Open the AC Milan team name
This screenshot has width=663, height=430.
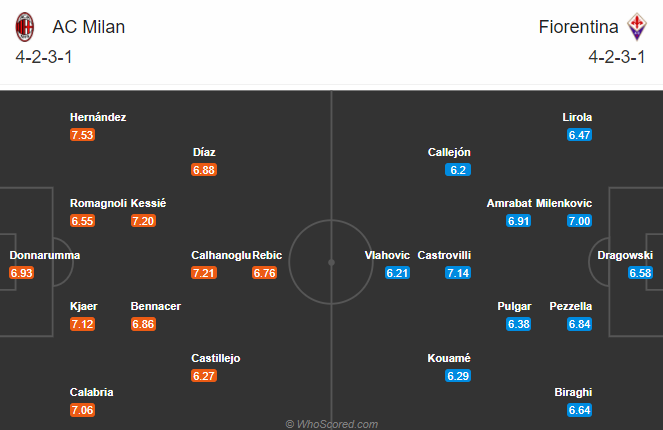point(89,27)
